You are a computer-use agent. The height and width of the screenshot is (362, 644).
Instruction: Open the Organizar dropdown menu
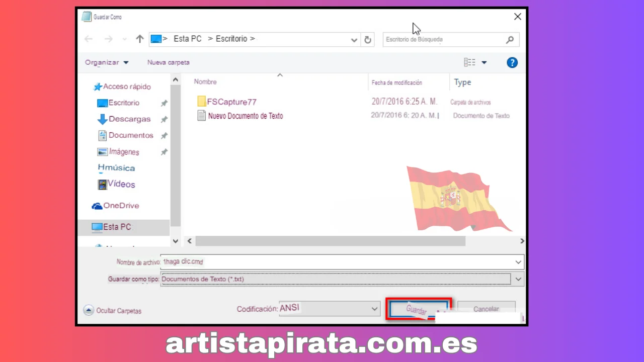(107, 62)
